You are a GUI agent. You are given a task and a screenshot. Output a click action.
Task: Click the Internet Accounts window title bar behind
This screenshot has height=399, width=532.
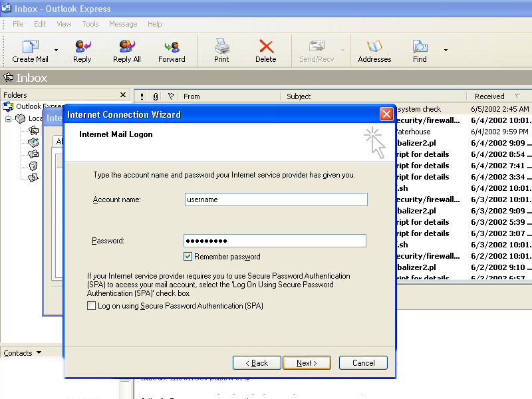(x=53, y=118)
